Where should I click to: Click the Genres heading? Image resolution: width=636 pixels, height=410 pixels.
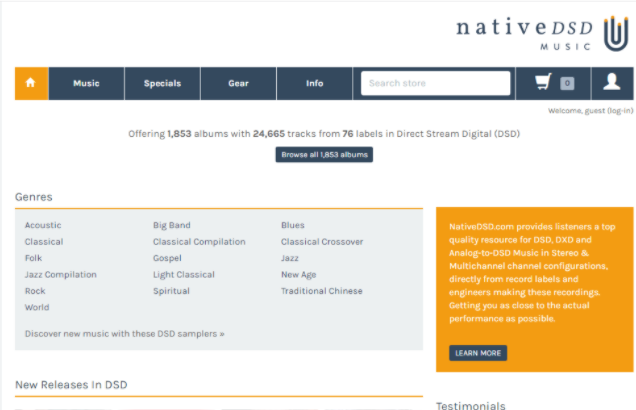click(x=34, y=197)
